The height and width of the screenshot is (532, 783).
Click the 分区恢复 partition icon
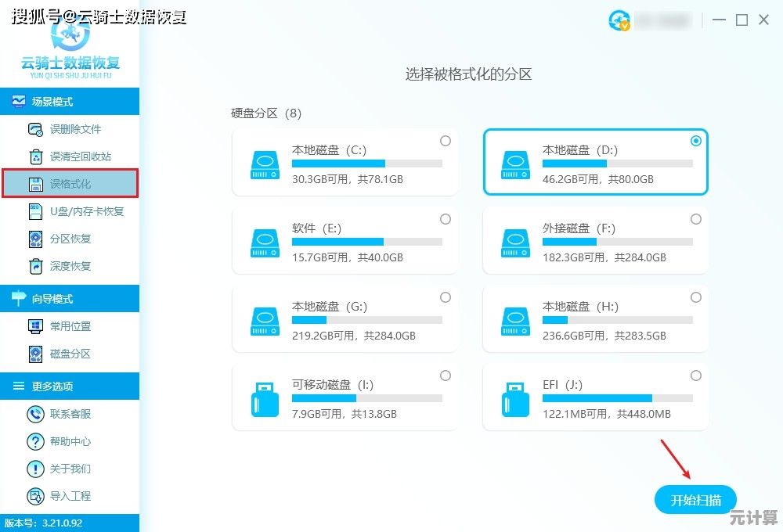point(35,239)
